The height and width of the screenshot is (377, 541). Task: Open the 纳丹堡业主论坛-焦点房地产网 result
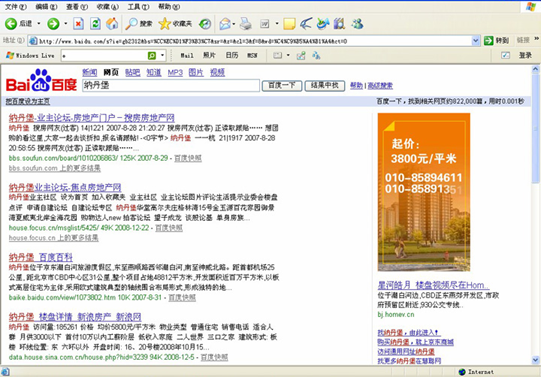click(65, 187)
